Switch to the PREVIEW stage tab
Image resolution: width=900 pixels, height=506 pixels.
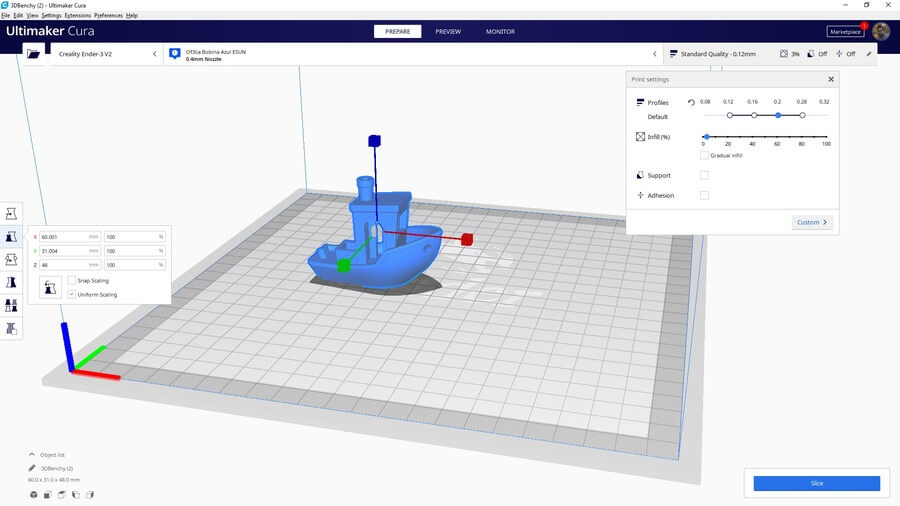[448, 32]
